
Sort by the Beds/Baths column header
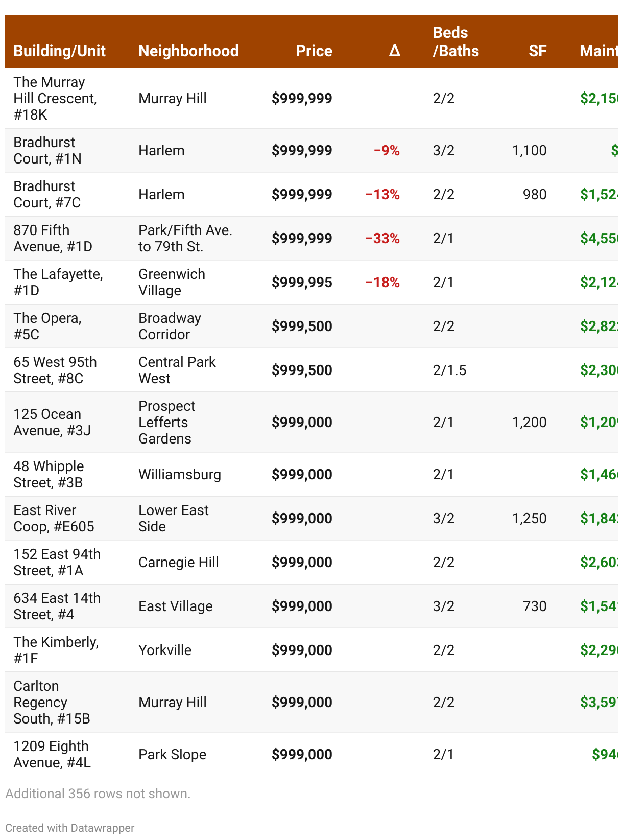click(x=456, y=42)
